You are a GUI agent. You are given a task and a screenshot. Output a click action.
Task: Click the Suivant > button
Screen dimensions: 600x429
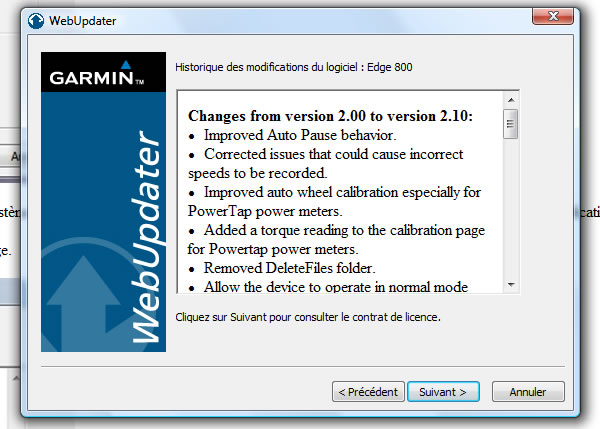(x=443, y=391)
